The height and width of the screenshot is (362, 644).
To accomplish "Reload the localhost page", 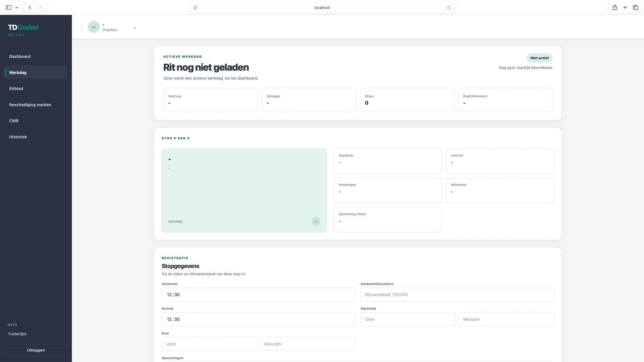I will (449, 8).
